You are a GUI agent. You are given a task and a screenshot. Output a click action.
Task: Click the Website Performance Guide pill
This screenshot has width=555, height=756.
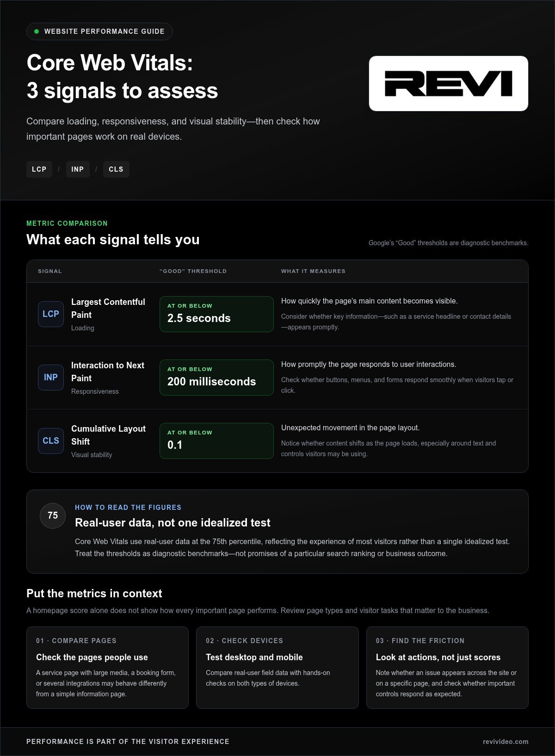pos(99,31)
